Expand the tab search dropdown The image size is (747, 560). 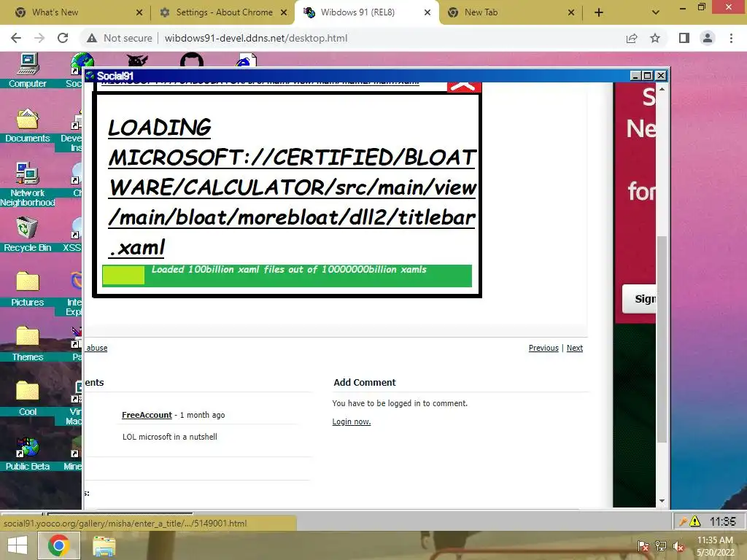pyautogui.click(x=656, y=12)
